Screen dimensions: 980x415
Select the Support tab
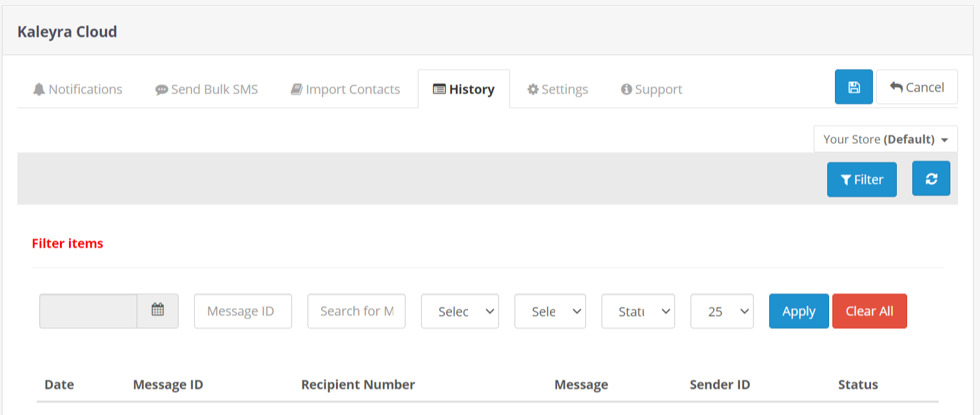[x=651, y=89]
